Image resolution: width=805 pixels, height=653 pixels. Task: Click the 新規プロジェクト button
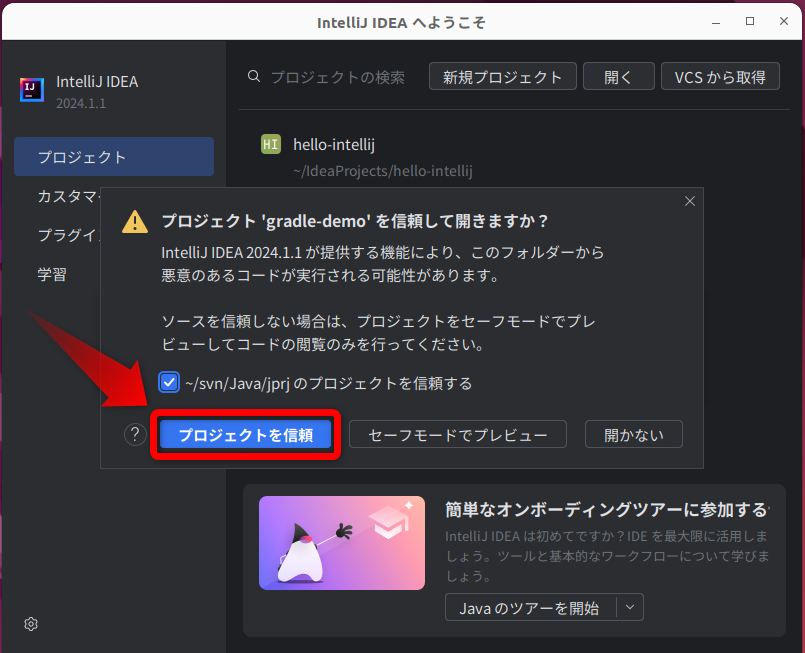click(x=503, y=76)
